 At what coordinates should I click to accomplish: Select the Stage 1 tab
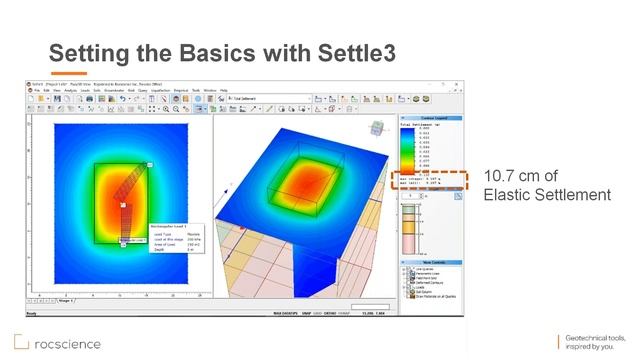pyautogui.click(x=66, y=301)
